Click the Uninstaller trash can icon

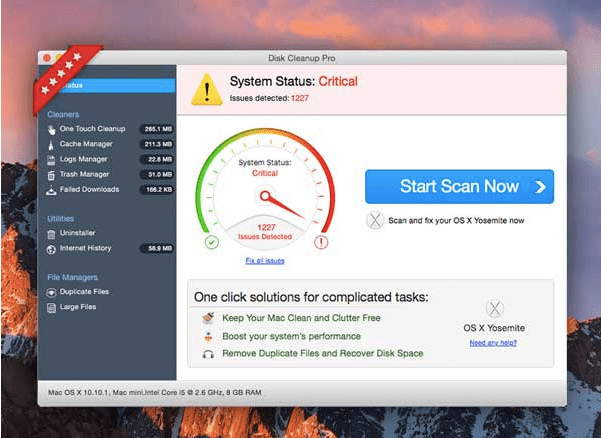click(51, 234)
